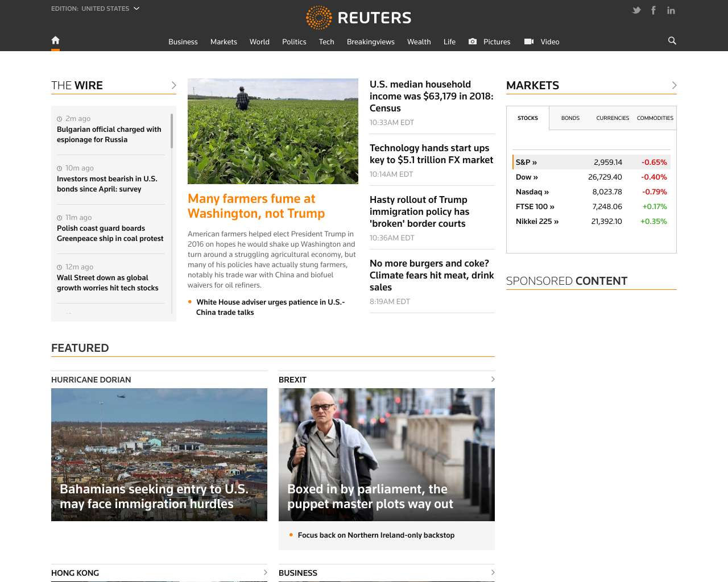Click the Nikkei 225 change +0.35%
Viewport: 728px width, 582px height.
(653, 221)
